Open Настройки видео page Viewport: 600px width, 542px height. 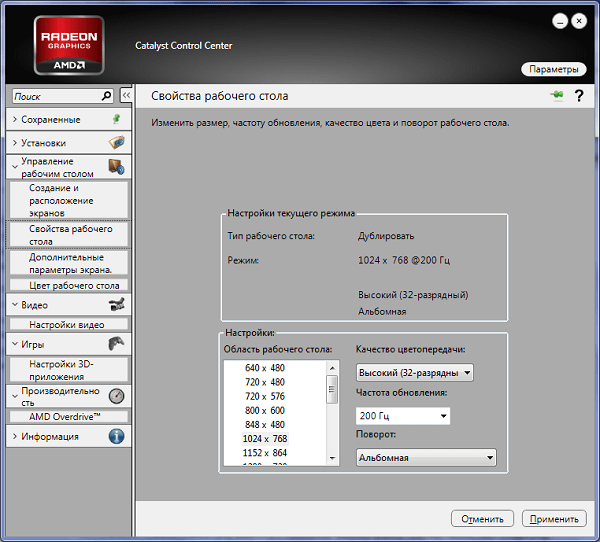tap(69, 325)
